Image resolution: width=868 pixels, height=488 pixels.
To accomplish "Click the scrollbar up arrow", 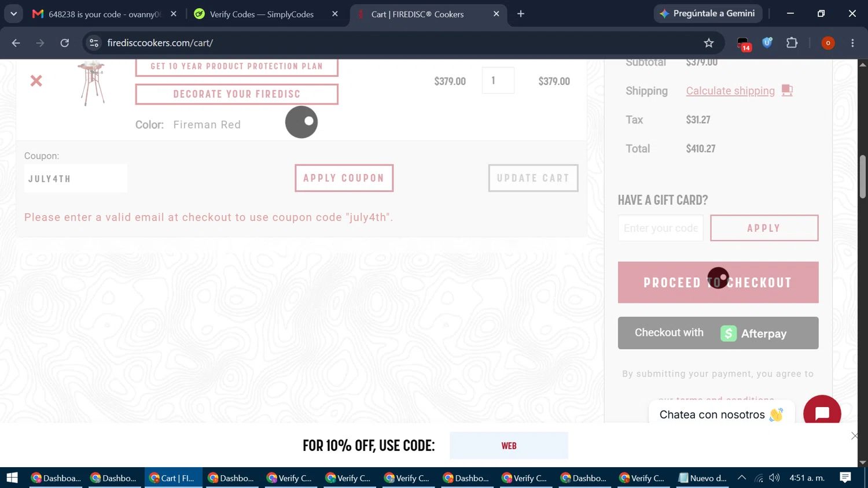I will point(863,64).
